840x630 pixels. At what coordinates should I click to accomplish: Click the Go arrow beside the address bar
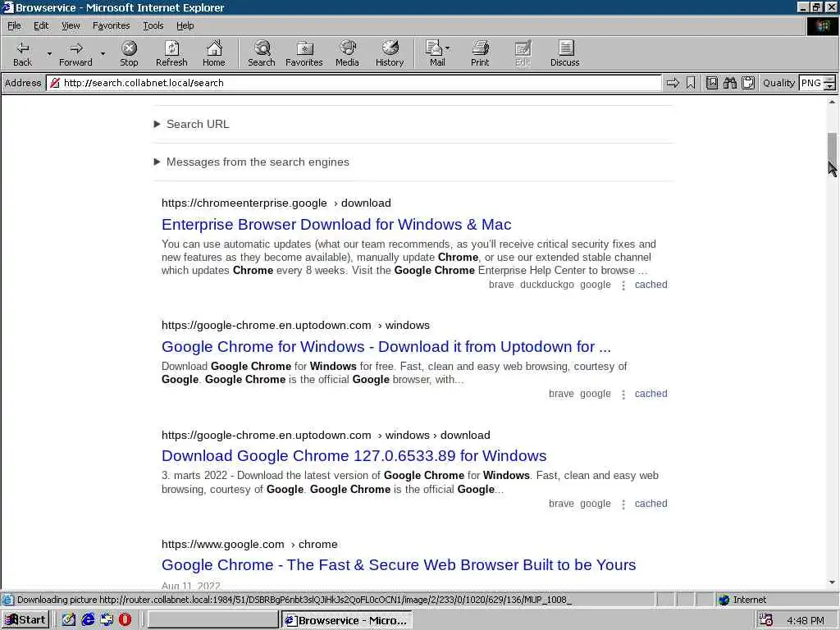(x=673, y=83)
